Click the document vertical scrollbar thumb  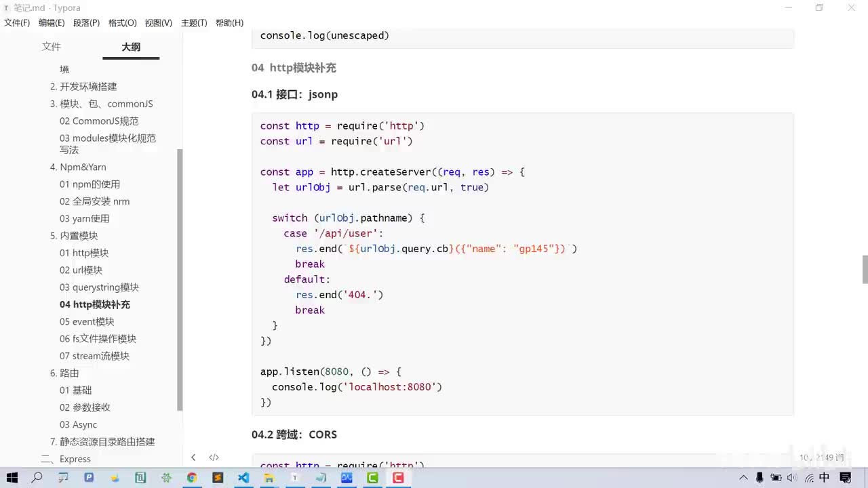[x=865, y=269]
